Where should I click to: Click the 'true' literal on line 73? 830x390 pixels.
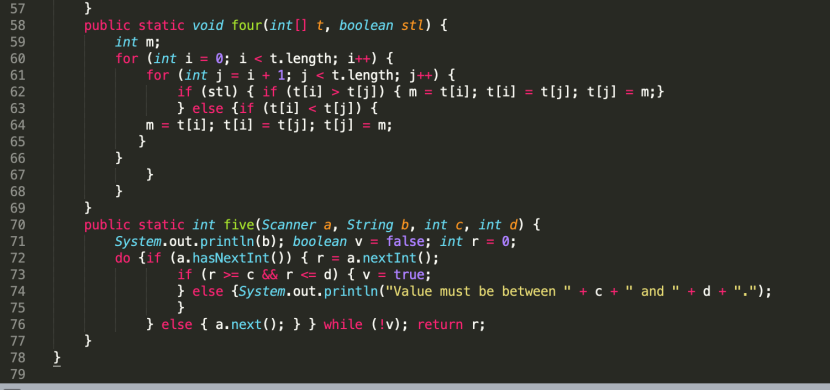pos(409,275)
